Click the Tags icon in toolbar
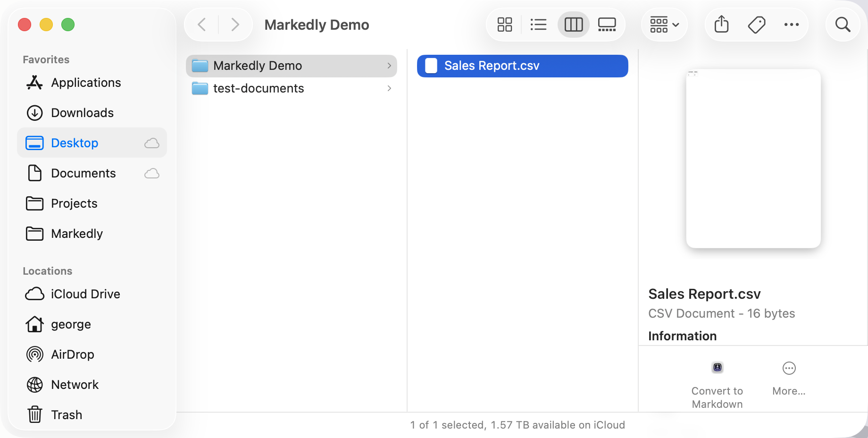This screenshot has width=868, height=438. pos(757,25)
